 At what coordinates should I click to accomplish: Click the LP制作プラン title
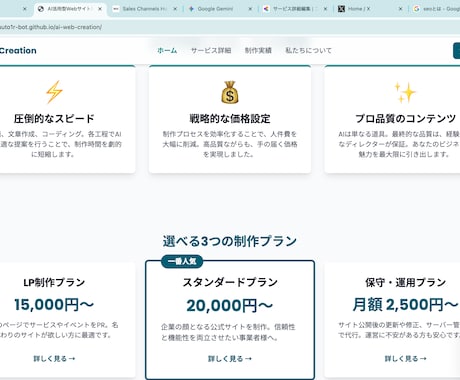point(54,283)
